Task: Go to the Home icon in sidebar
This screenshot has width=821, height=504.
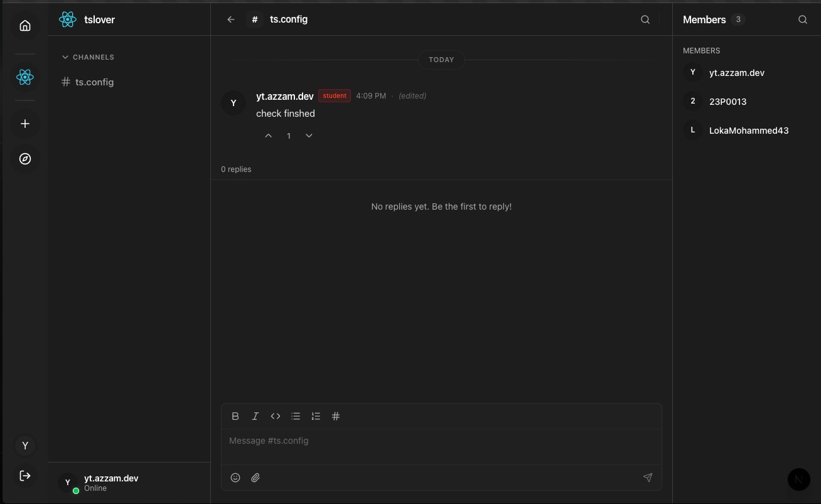Action: click(x=25, y=26)
